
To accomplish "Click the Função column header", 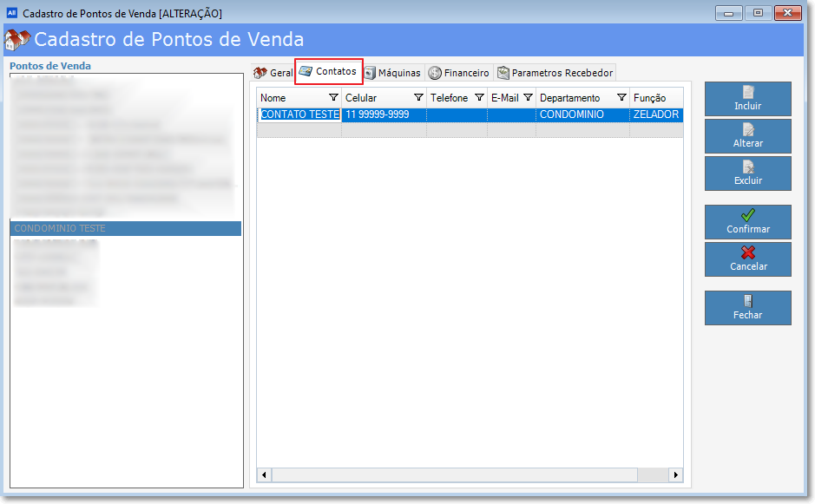I will click(x=651, y=98).
